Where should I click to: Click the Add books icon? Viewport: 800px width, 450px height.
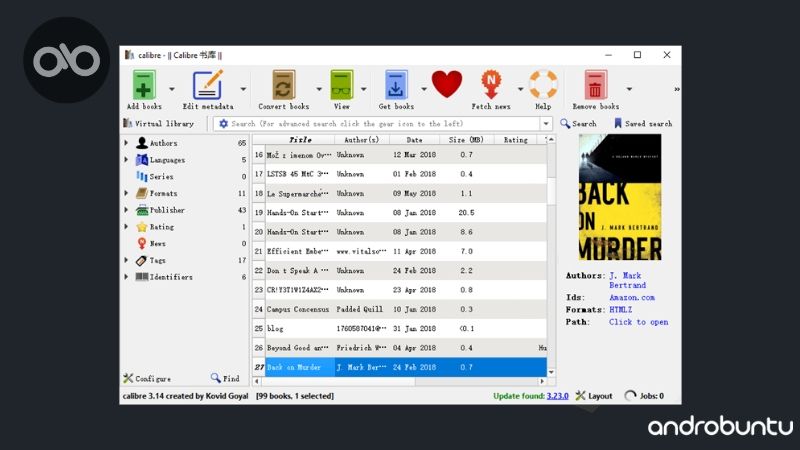(145, 84)
